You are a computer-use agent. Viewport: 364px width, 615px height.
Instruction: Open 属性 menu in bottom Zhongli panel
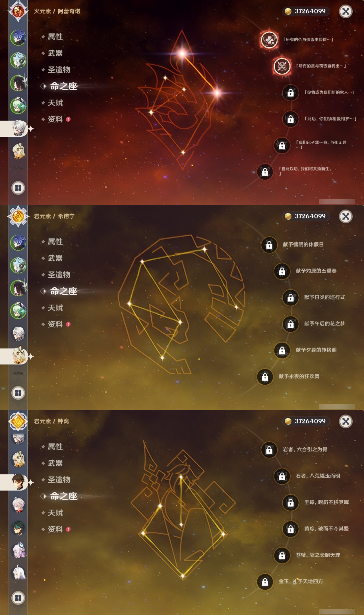click(55, 447)
